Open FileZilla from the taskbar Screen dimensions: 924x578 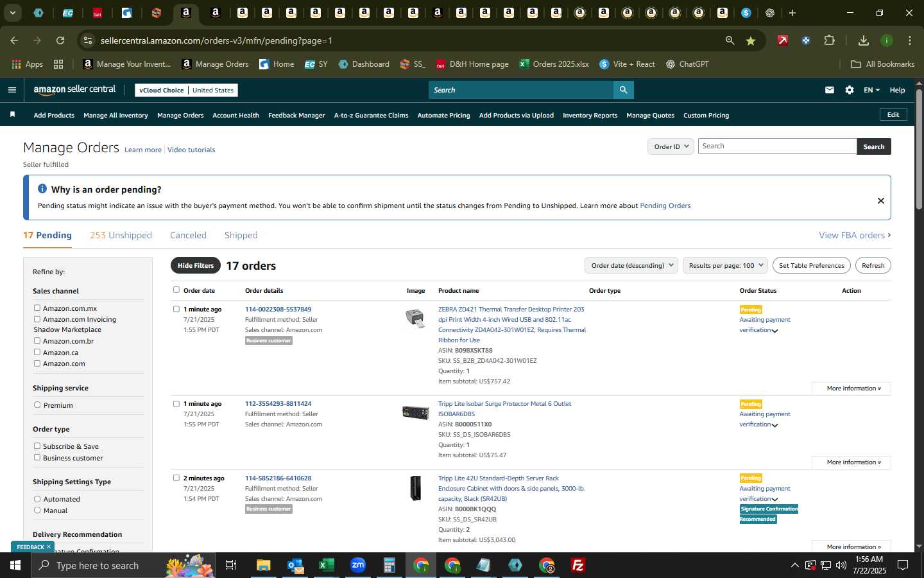[578, 565]
